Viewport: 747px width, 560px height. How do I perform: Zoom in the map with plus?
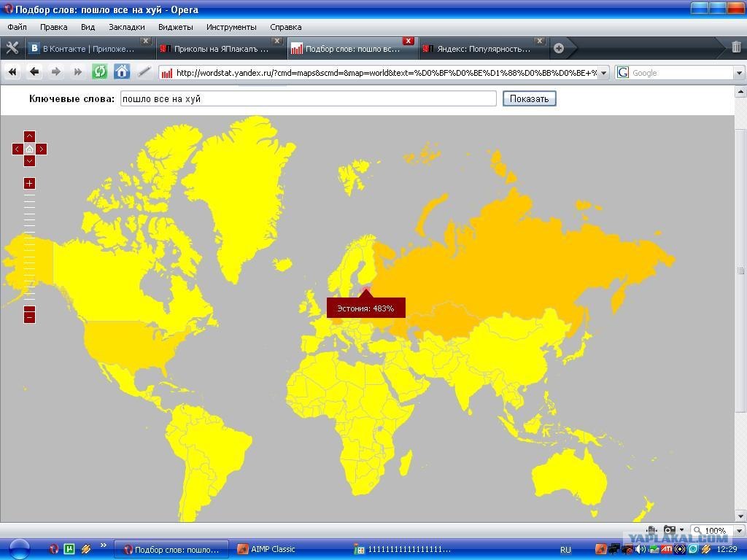(29, 183)
